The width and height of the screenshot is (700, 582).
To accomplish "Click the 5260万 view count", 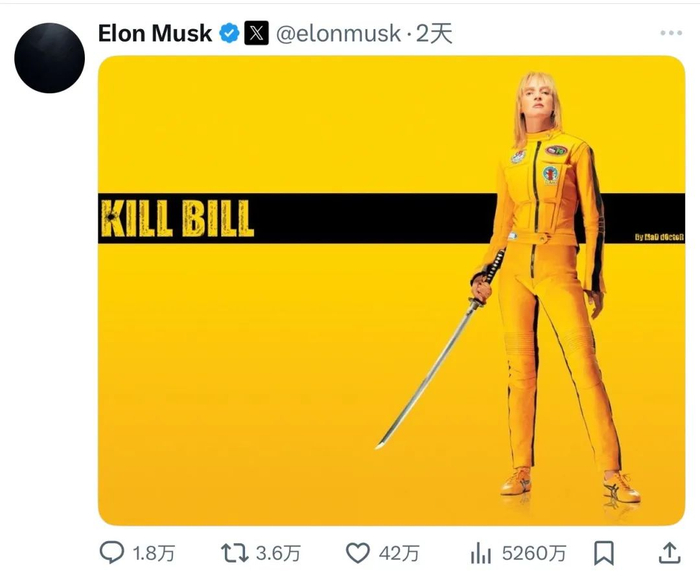I will 533,553.
